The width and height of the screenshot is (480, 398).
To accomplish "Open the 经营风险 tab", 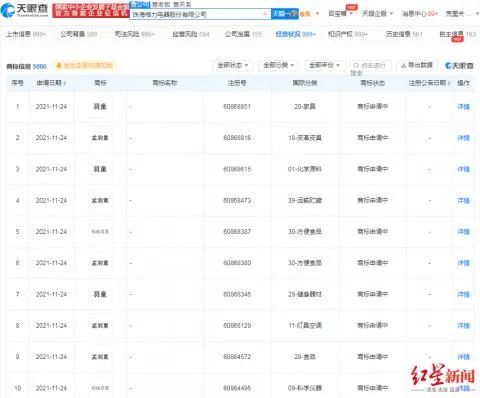I will tap(190, 34).
